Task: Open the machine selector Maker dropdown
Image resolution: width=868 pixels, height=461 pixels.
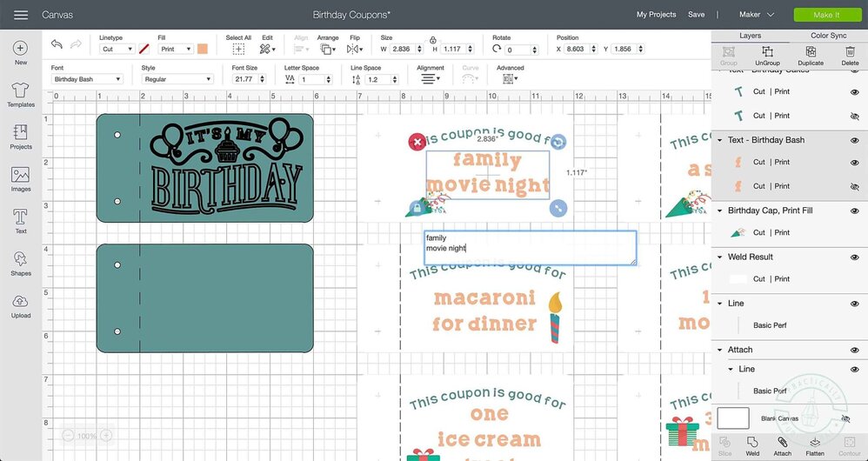Action: click(757, 15)
